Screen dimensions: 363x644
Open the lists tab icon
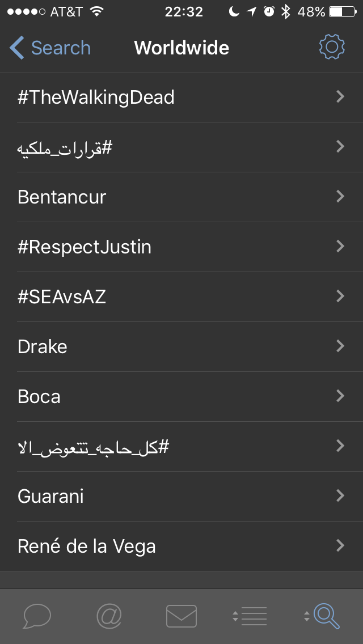[250, 616]
